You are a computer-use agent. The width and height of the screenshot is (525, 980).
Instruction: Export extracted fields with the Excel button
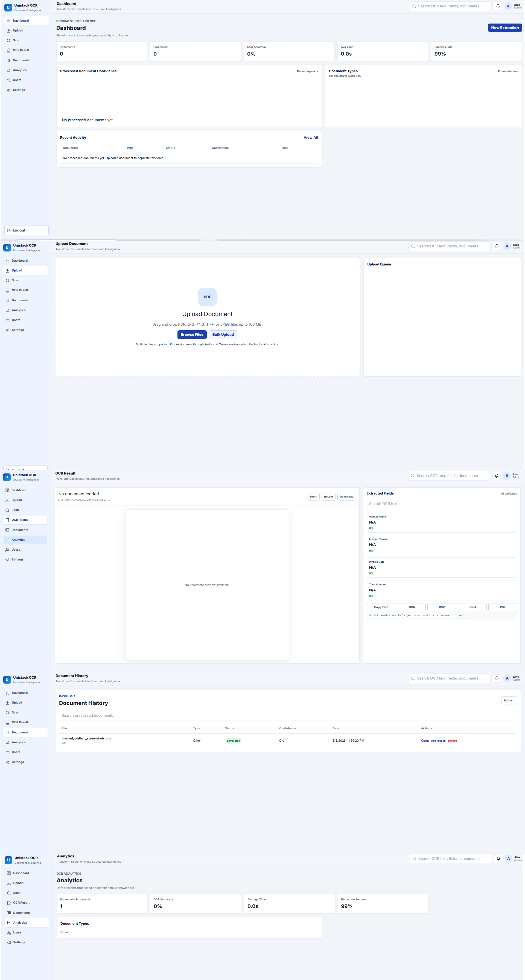tap(472, 607)
